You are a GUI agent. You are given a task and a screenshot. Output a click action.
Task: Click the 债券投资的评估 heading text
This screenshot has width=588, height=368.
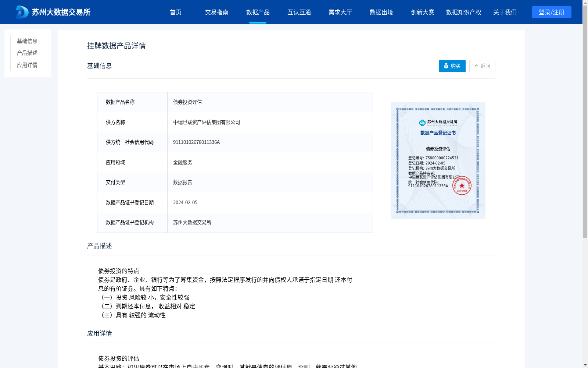pos(119,358)
